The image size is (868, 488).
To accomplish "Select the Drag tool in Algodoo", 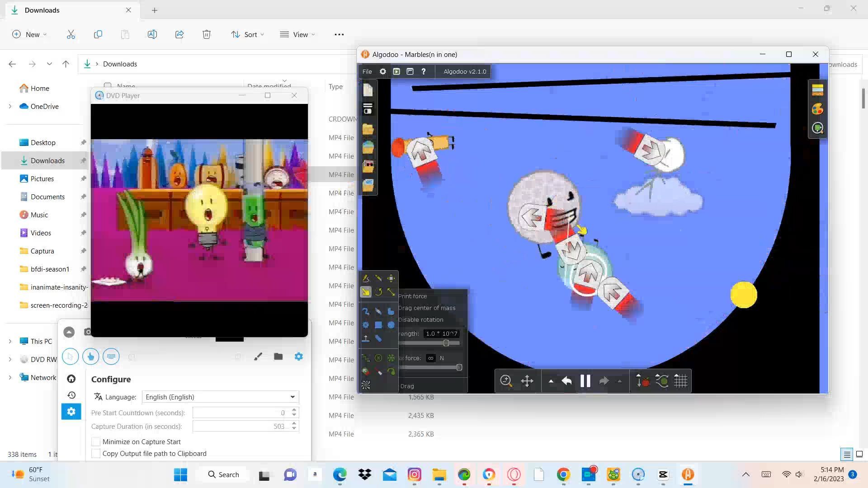I will (x=366, y=292).
